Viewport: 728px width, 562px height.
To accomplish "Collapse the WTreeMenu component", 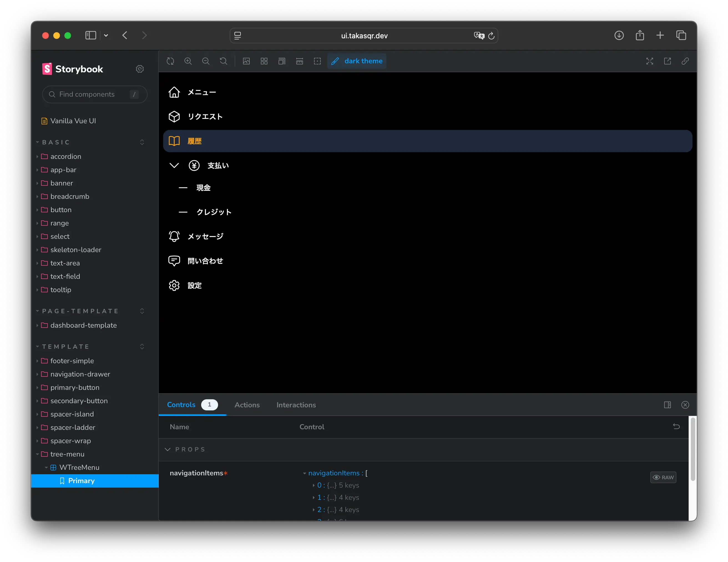I will [x=79, y=468].
